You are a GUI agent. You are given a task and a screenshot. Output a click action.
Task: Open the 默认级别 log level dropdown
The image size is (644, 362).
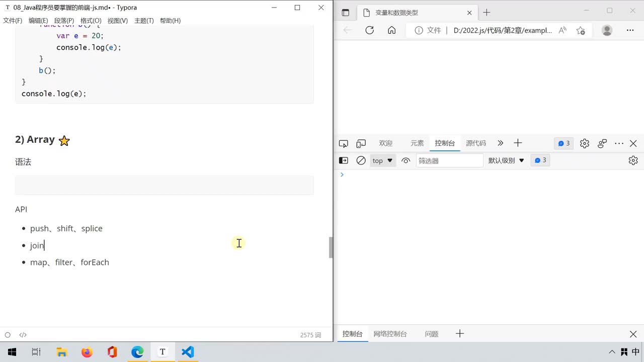[x=506, y=160]
